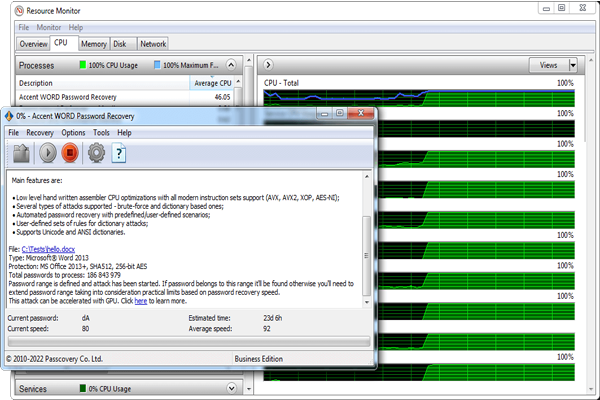Click Current password value dA
The height and width of the screenshot is (400, 600).
85,318
